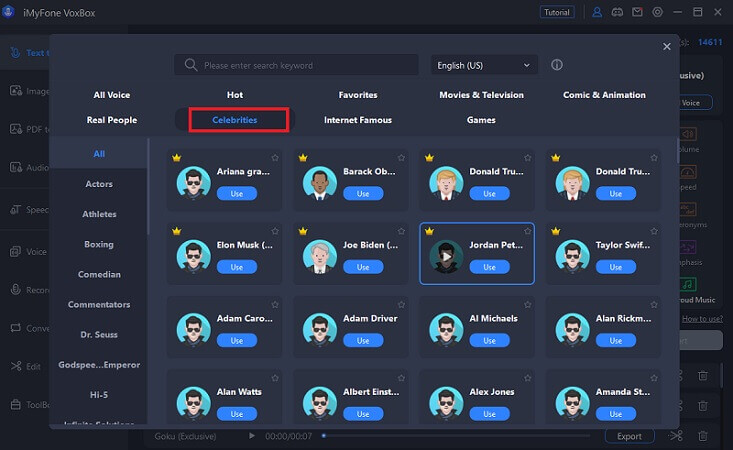Image resolution: width=733 pixels, height=450 pixels.
Task: Open Comic & Animation tab
Action: [604, 95]
